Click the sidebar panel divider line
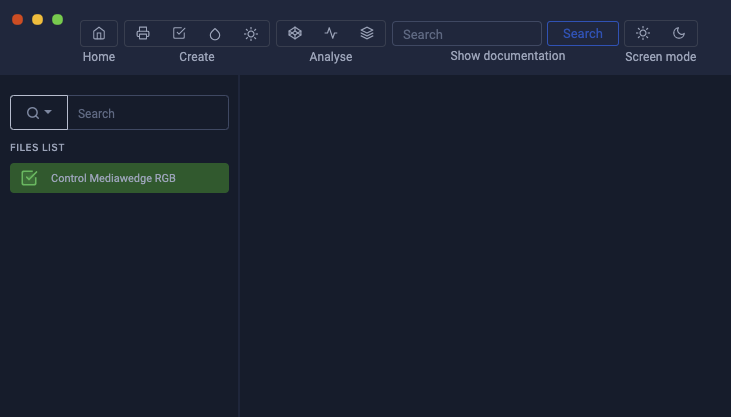This screenshot has height=417, width=731. coord(239,246)
